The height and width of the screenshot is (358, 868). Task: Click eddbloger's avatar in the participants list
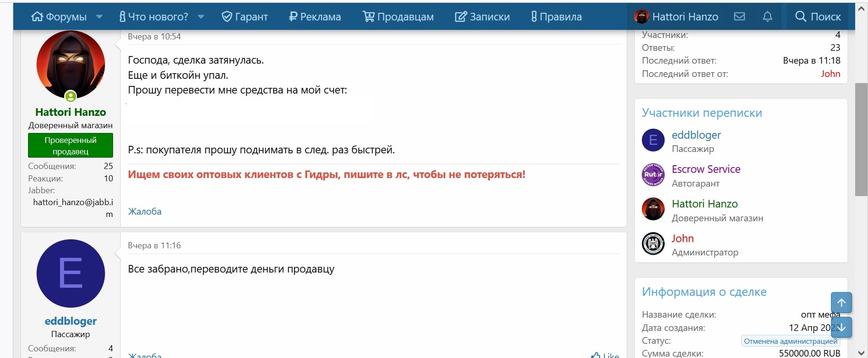tap(653, 141)
